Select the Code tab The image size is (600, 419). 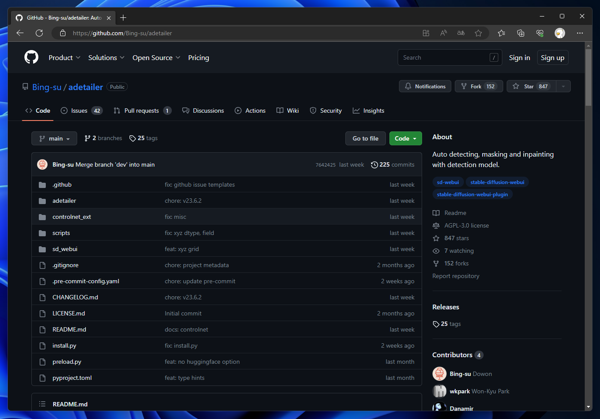pyautogui.click(x=38, y=111)
